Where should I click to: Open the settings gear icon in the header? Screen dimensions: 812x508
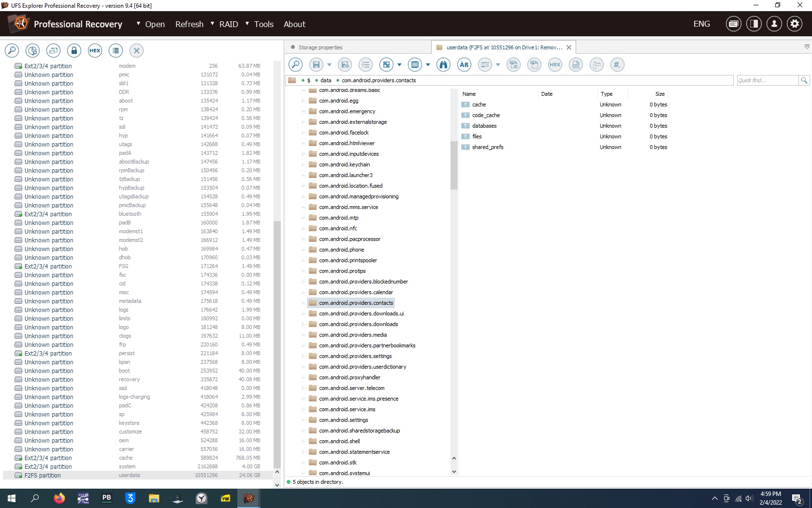tap(795, 24)
